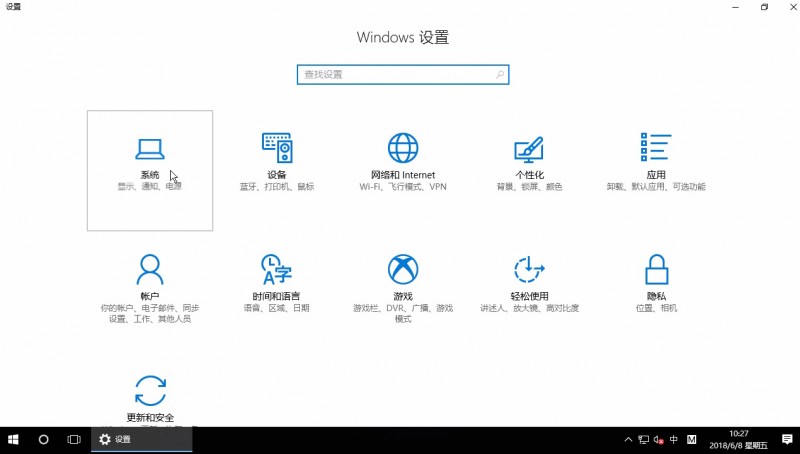Click the 位置、相机 description text

[x=656, y=308]
